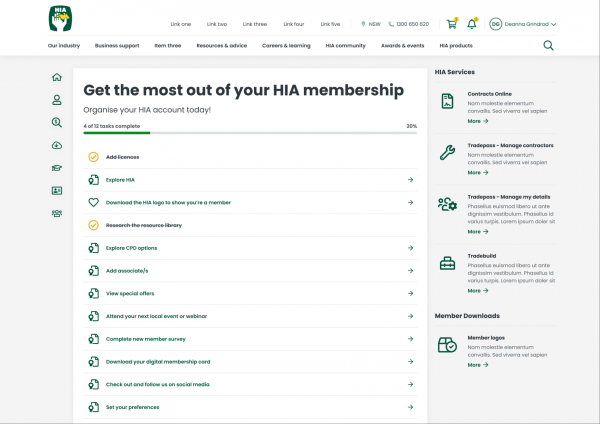Click the Manage contractors wrench icon
600x424 pixels.
point(447,152)
